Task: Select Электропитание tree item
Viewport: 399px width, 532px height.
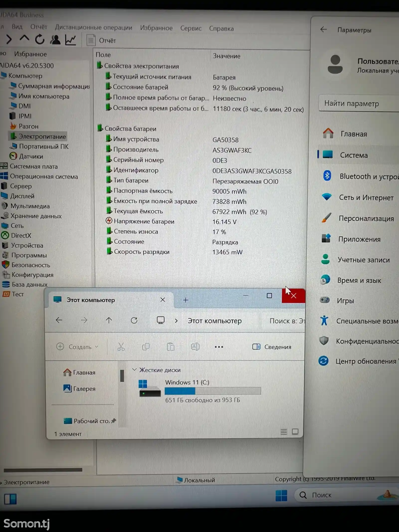Action: [x=38, y=136]
